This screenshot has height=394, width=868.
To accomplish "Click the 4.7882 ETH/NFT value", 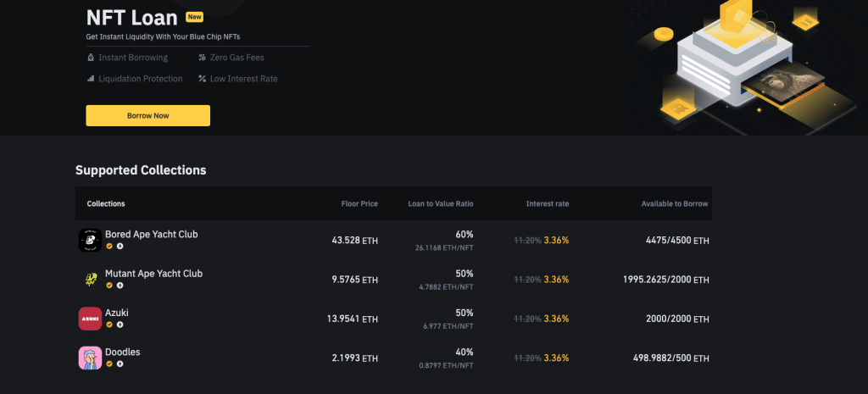I will click(x=446, y=287).
